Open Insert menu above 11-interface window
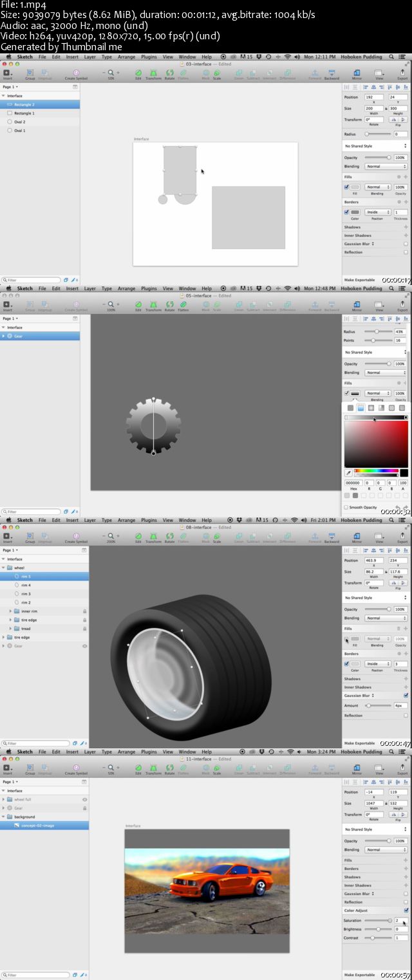The height and width of the screenshot is (980, 412). click(72, 752)
